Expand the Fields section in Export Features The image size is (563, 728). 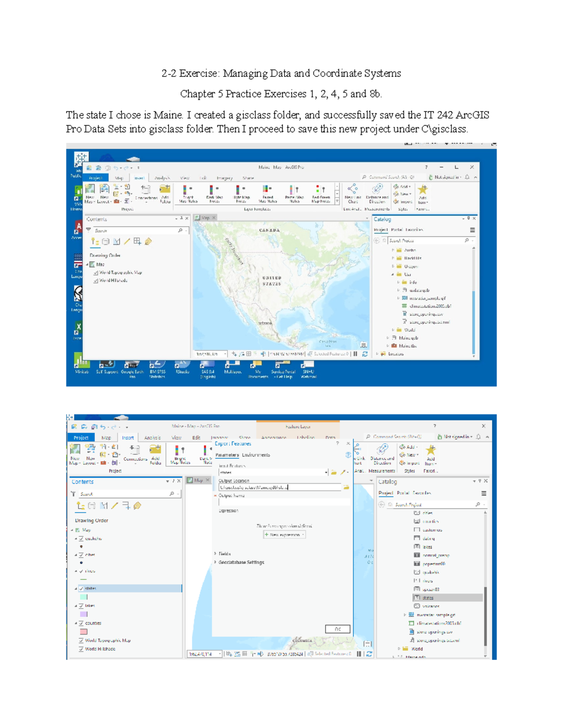[x=225, y=554]
